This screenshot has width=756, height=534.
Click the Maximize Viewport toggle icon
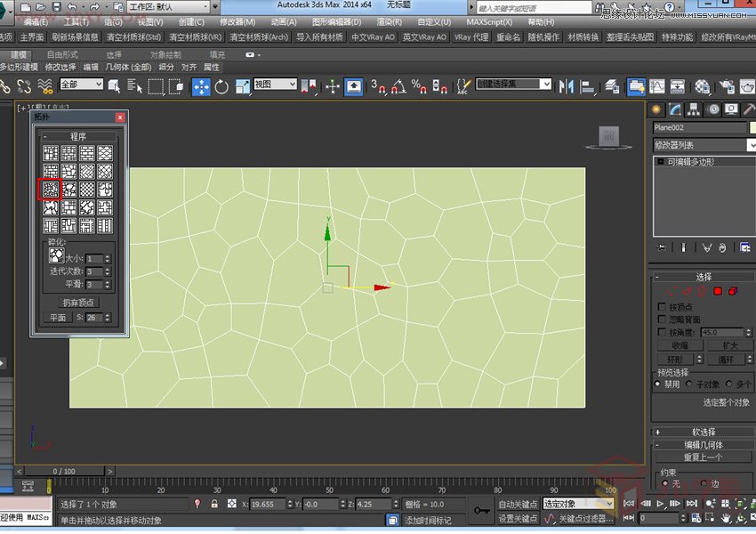752,518
